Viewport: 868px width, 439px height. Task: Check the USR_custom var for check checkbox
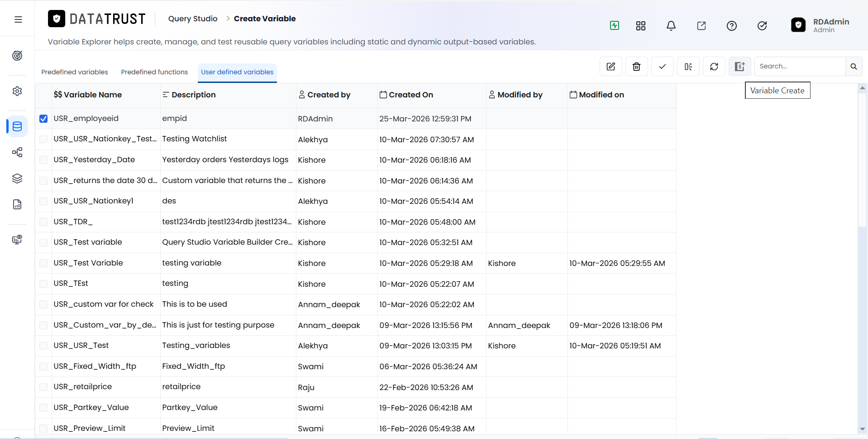click(43, 304)
